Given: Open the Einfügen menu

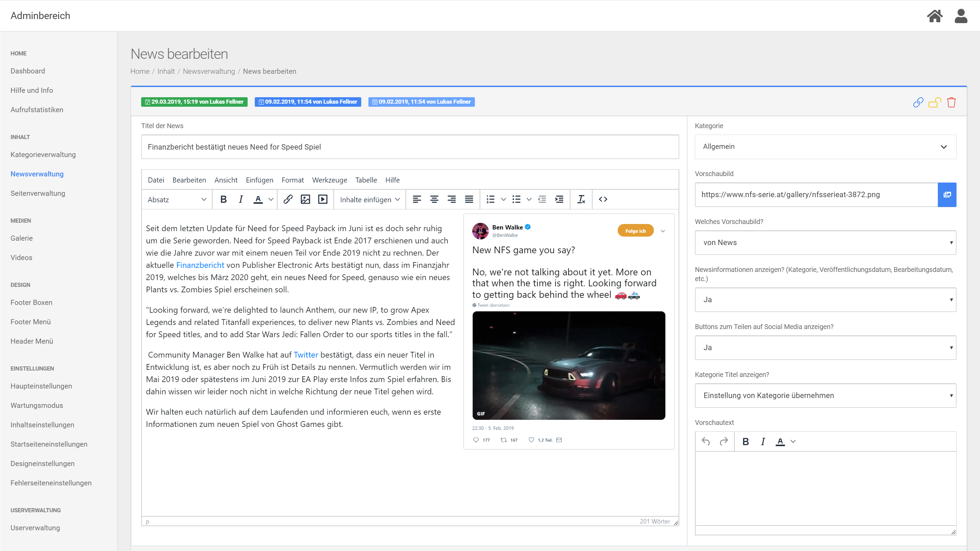Looking at the screenshot, I should point(260,180).
